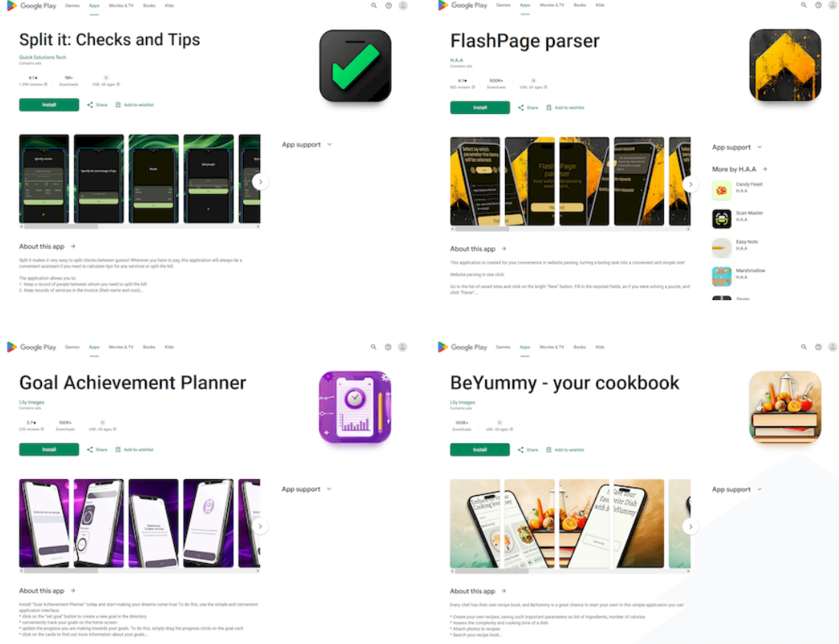Expand App support on Split it page
Screen dimensions: 839x644
307,144
